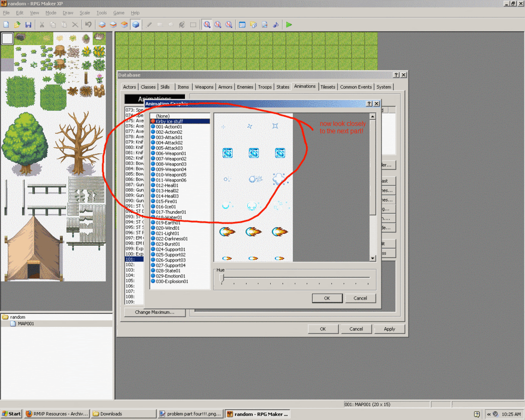Select 'Kirby ice stuff' in the graphic list
Image resolution: width=525 pixels, height=420 pixels.
point(180,121)
